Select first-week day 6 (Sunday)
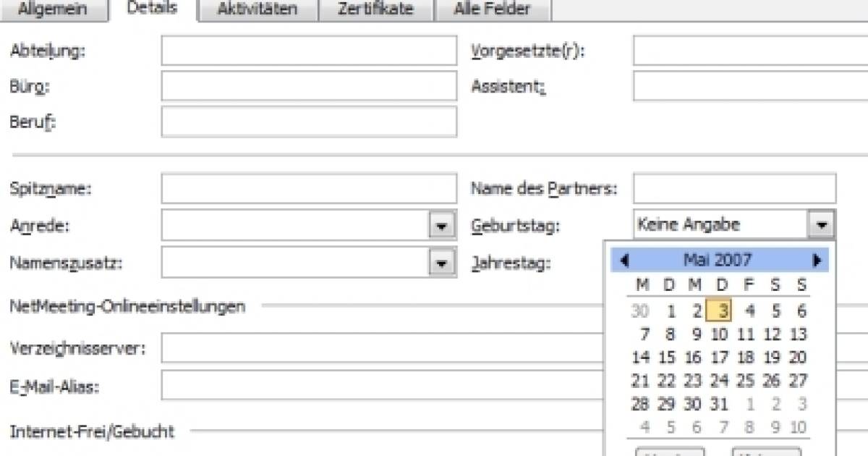The height and width of the screenshot is (456, 868). [801, 311]
